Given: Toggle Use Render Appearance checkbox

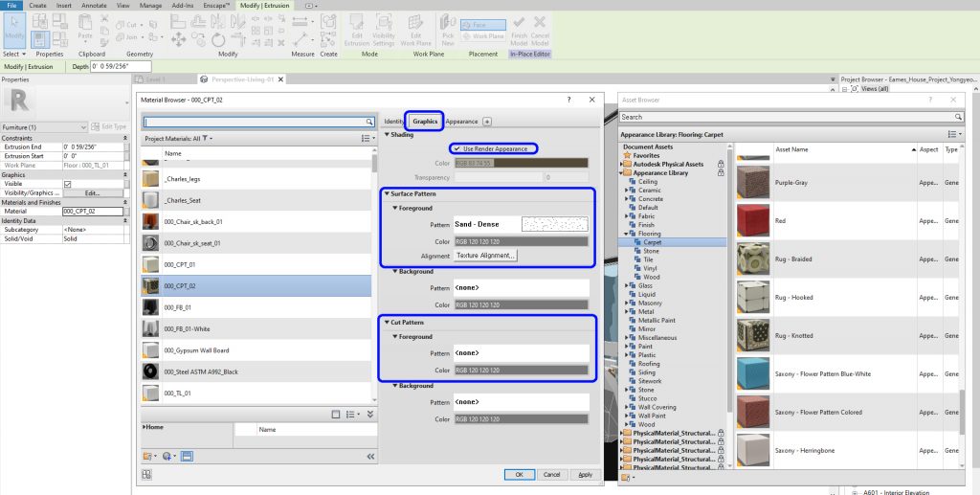Looking at the screenshot, I should (457, 148).
